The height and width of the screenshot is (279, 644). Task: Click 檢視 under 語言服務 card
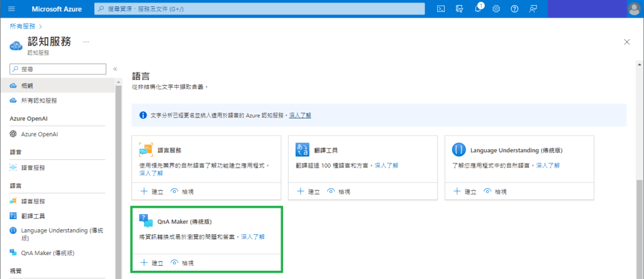(182, 191)
